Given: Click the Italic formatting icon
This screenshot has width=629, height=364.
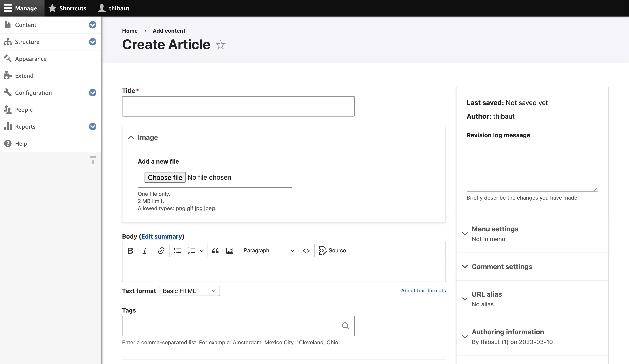Looking at the screenshot, I should (144, 250).
